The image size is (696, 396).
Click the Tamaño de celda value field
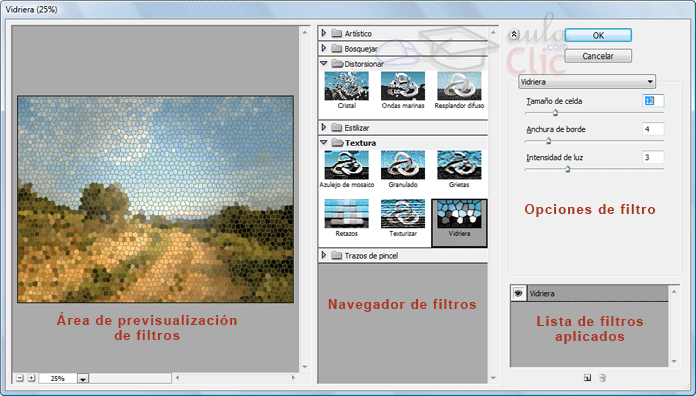click(653, 101)
